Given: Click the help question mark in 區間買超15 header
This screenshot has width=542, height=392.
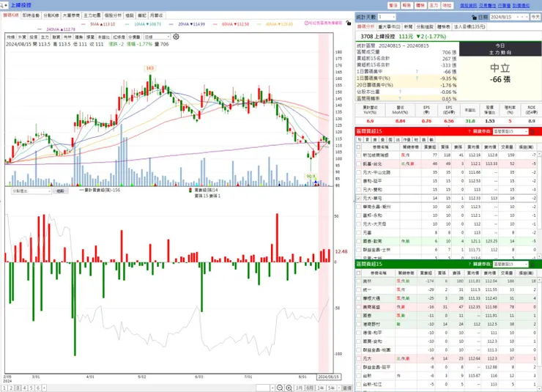Looking at the screenshot, I should click(469, 131).
